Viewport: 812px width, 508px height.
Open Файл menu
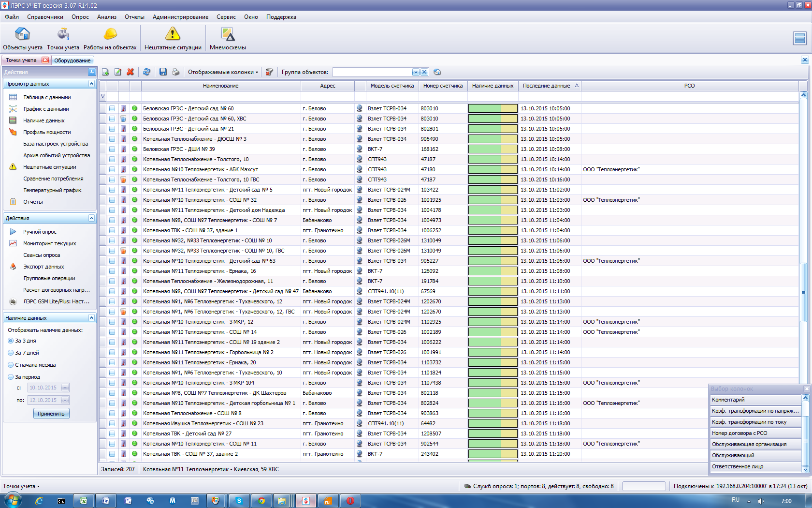(x=12, y=17)
